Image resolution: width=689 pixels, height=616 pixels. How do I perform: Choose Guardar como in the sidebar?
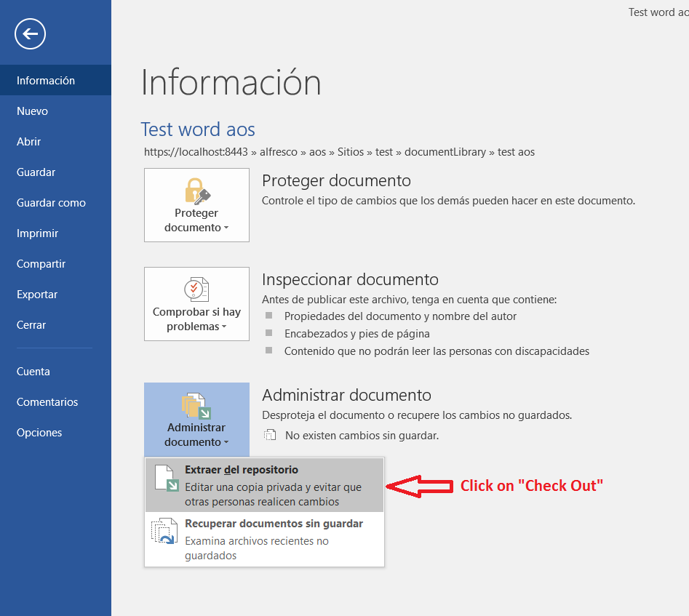coord(51,203)
